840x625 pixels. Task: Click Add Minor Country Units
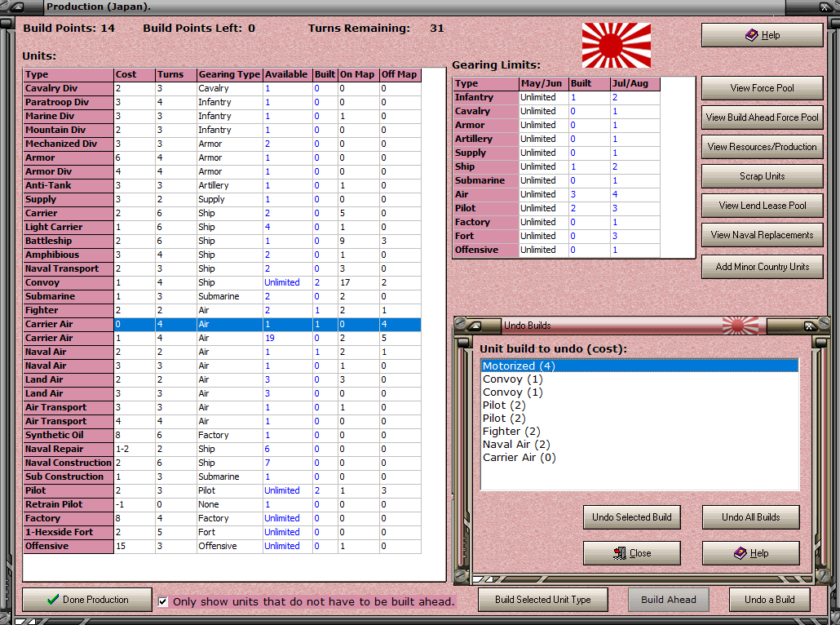762,267
